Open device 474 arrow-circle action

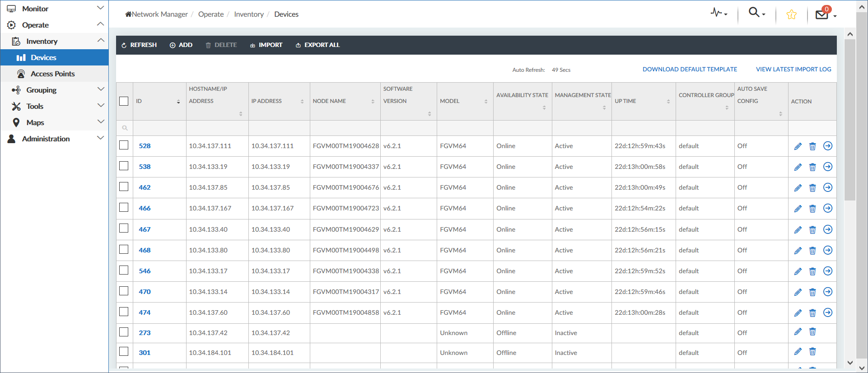(828, 312)
